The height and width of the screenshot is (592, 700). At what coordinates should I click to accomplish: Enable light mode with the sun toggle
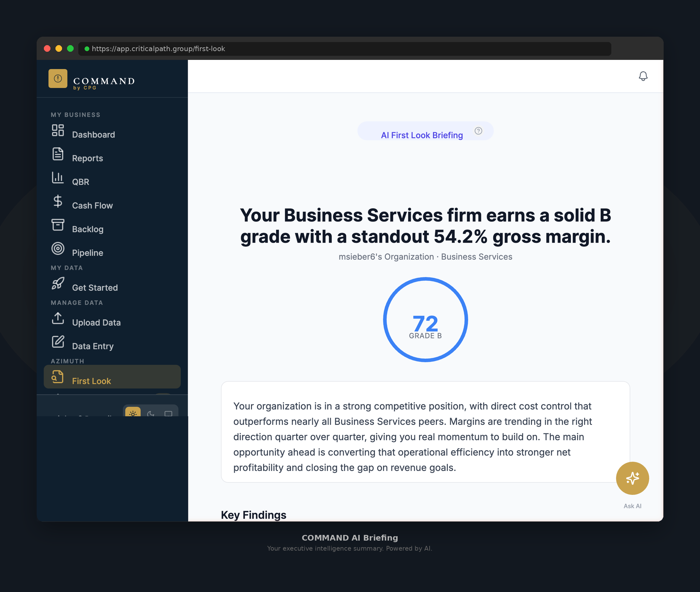[x=133, y=414]
